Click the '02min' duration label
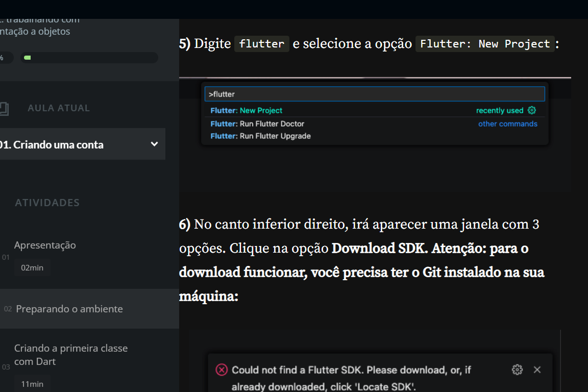This screenshot has height=392, width=588. tap(32, 268)
